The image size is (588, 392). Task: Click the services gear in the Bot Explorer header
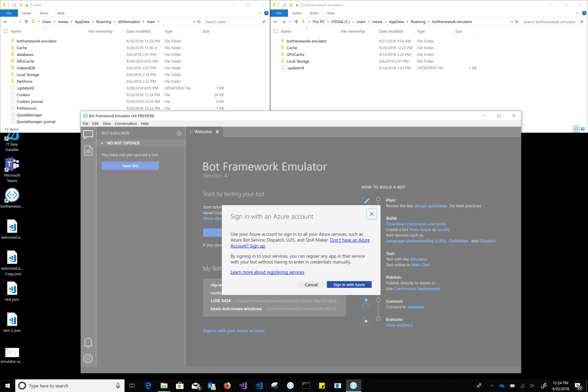179,133
